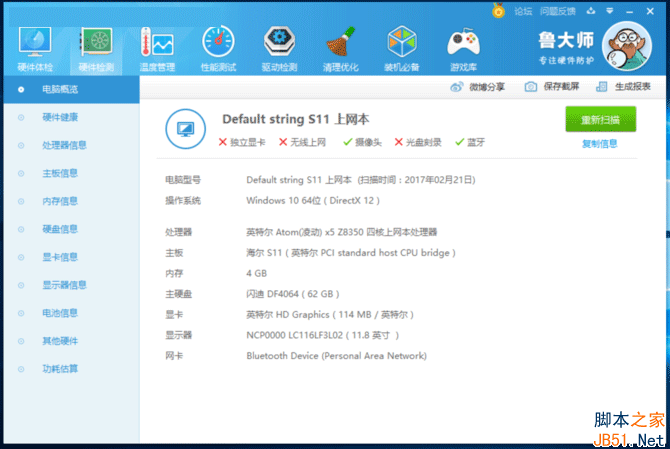Share via 微博分享 button

click(479, 87)
